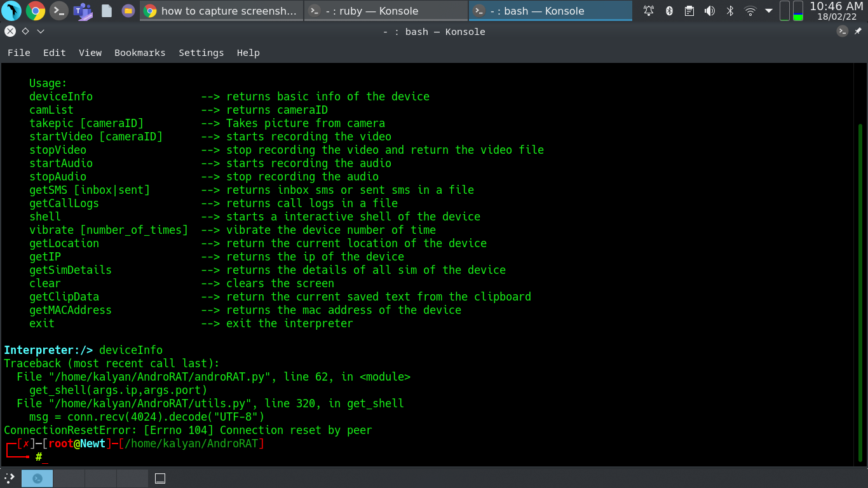Viewport: 868px width, 488px height.
Task: Click the 'getClipData' command text
Action: [64, 297]
